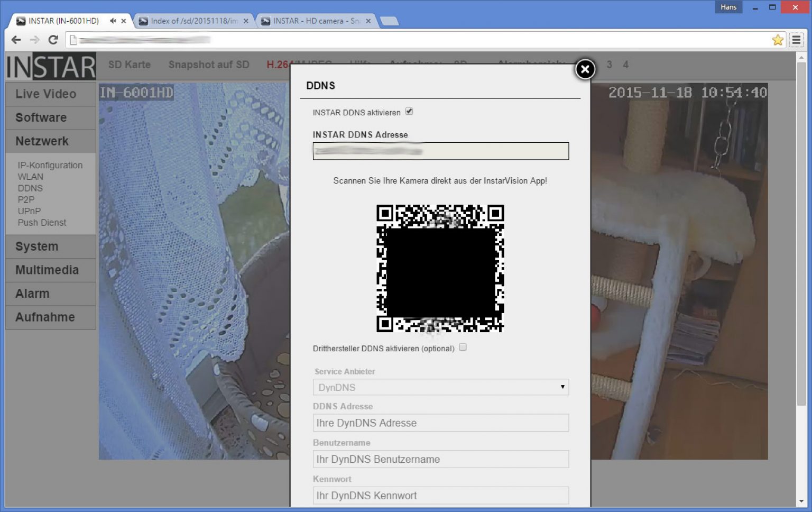The image size is (812, 512).
Task: Select alarm area number 3
Action: 610,65
